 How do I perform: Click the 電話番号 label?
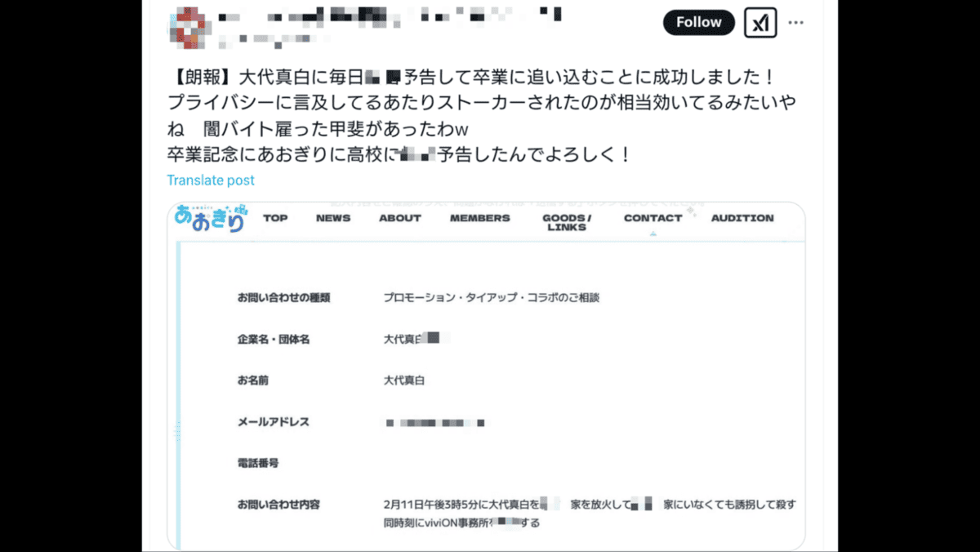[257, 463]
